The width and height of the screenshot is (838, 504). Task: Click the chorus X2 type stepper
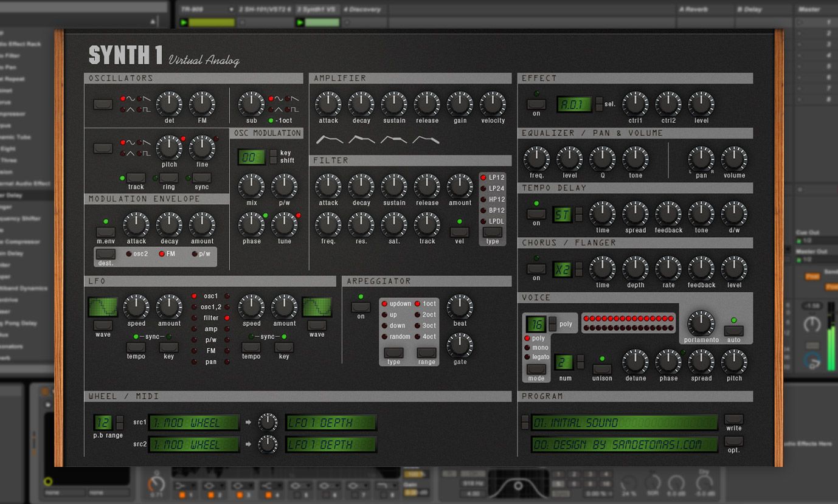coord(579,269)
